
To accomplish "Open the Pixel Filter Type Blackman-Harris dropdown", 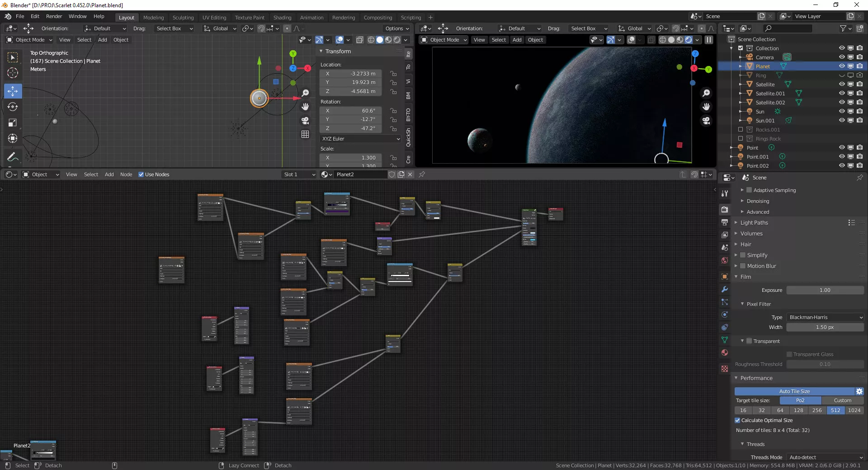I will (x=825, y=317).
